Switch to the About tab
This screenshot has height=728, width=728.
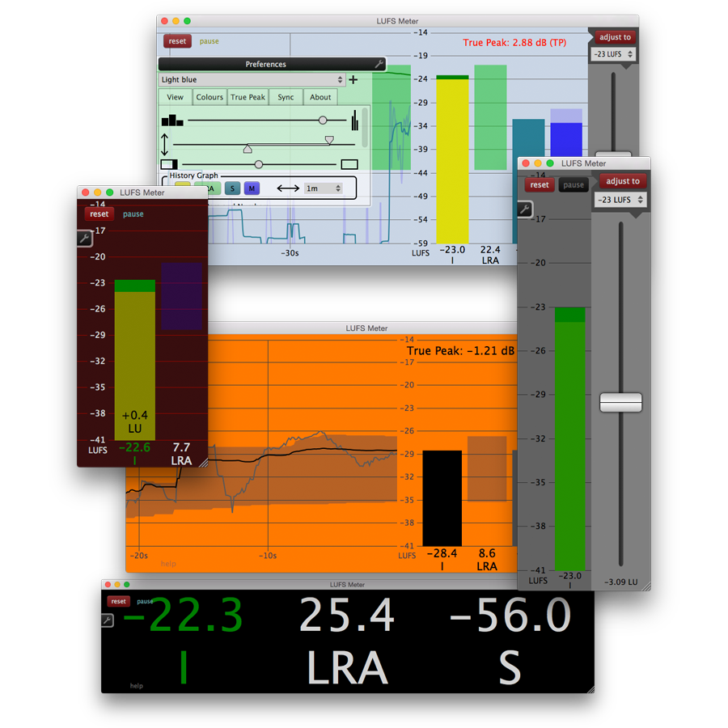tap(320, 97)
